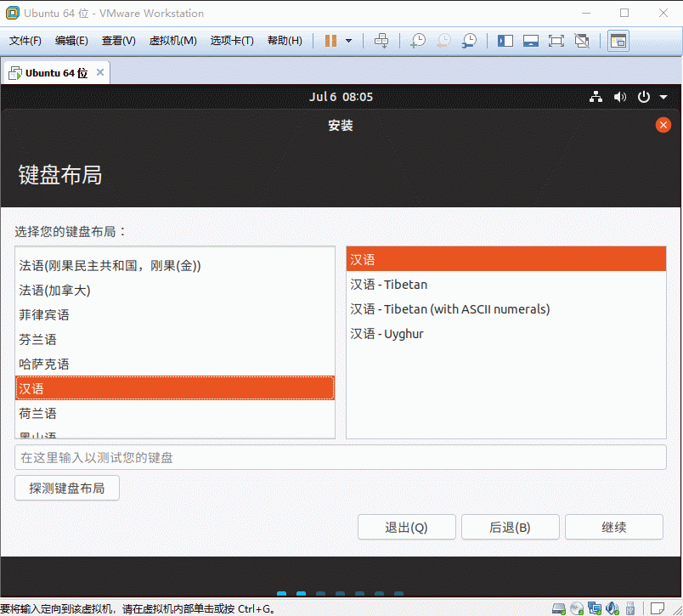Toggle the thumbnail bar view
Image resolution: width=683 pixels, height=616 pixels.
pos(531,41)
